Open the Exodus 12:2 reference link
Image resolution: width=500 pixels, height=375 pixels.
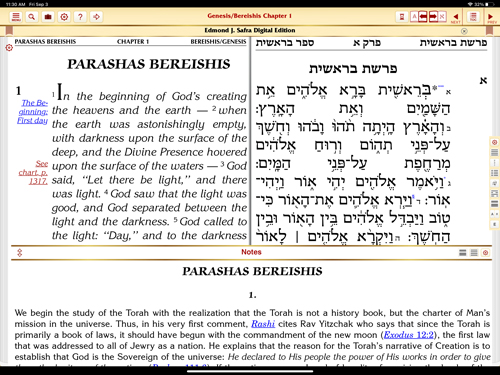409,335
